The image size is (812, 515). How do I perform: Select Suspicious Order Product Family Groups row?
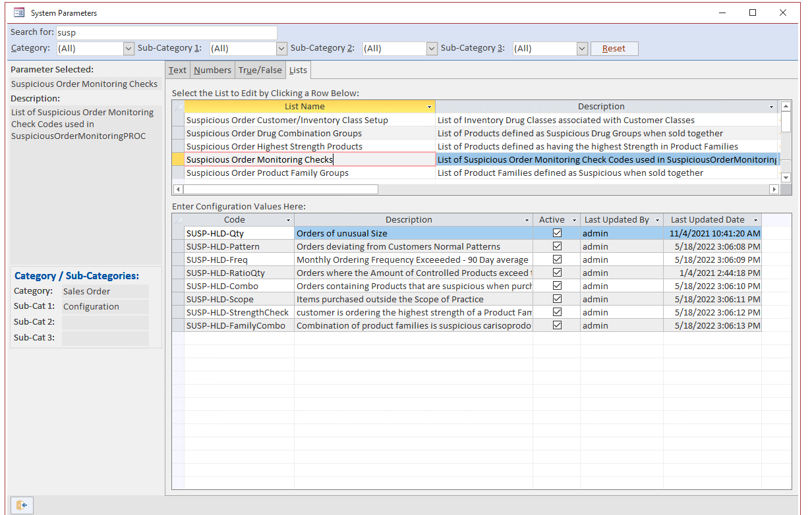coord(277,173)
